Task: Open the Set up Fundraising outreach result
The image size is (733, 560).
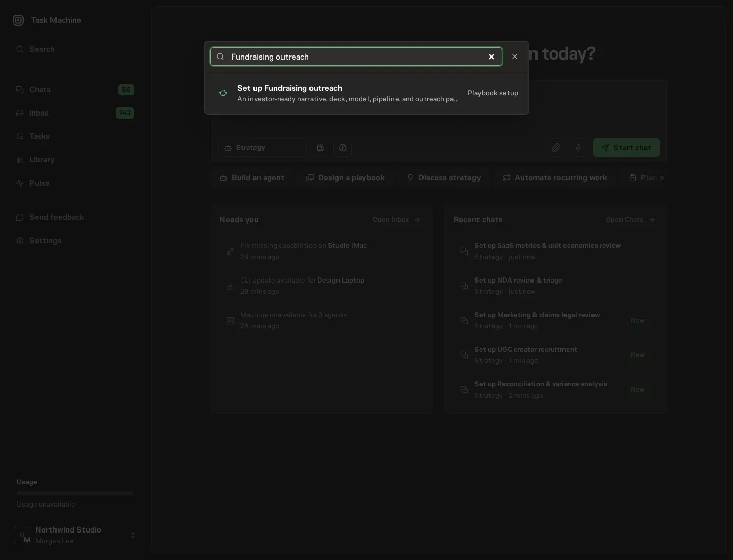Action: pos(366,93)
